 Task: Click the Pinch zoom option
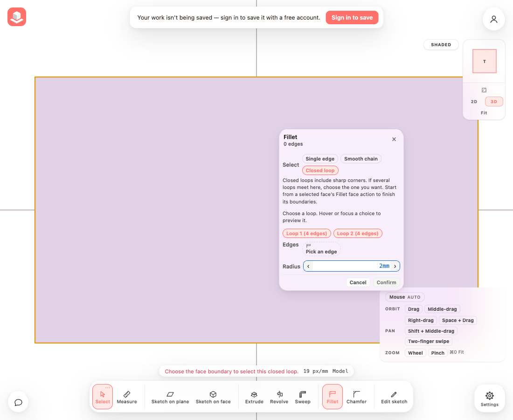click(x=437, y=353)
